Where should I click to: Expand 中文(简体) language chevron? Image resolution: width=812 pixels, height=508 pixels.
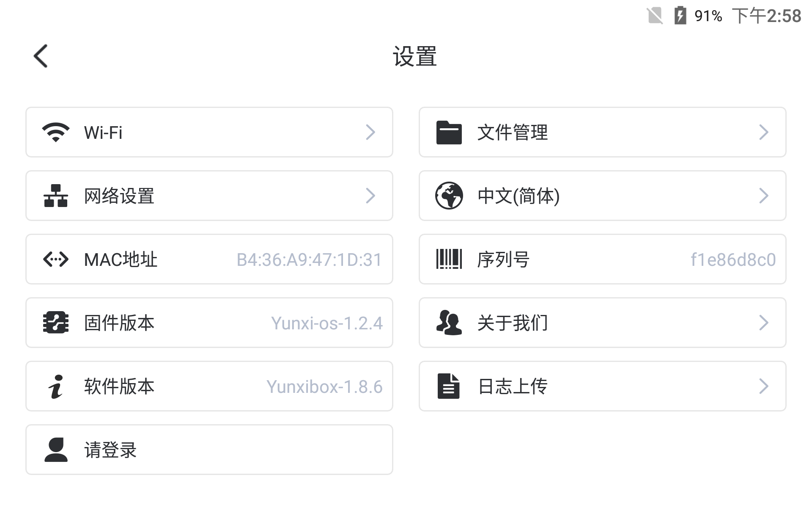(764, 196)
